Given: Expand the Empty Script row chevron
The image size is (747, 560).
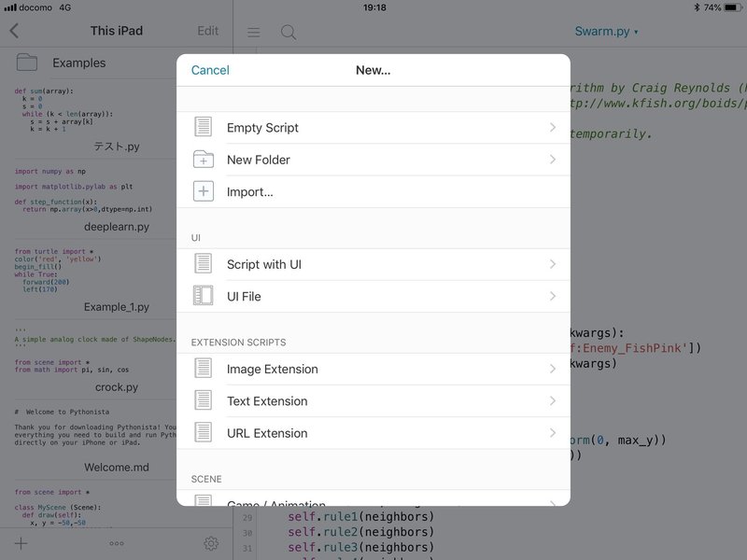Looking at the screenshot, I should (x=553, y=128).
